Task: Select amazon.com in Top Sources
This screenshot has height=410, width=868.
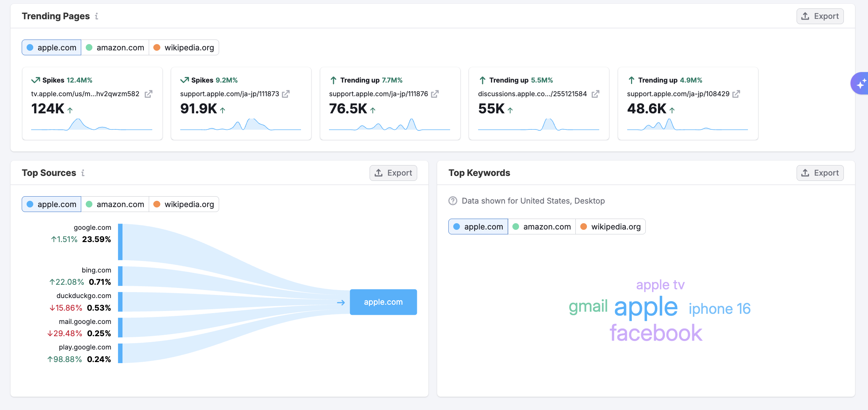Action: [115, 204]
